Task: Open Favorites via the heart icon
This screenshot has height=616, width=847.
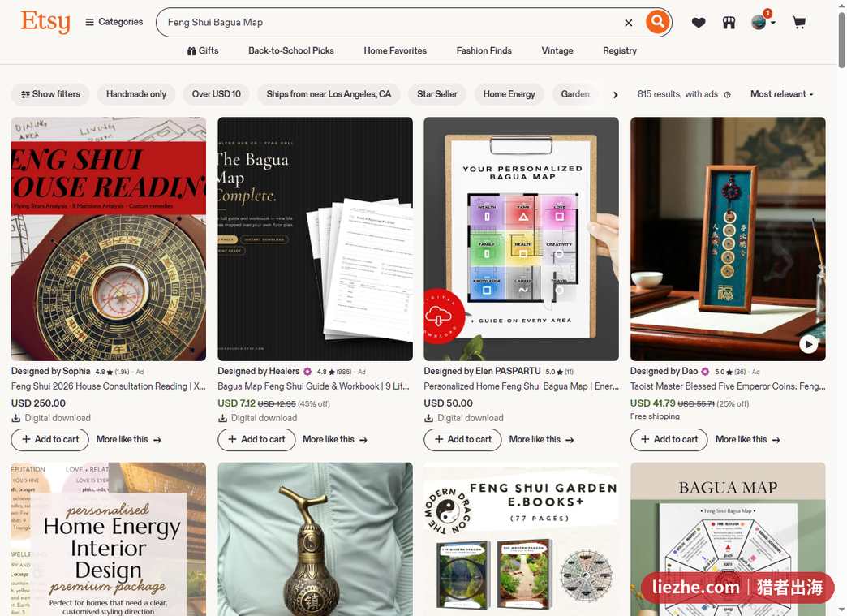Action: [699, 22]
